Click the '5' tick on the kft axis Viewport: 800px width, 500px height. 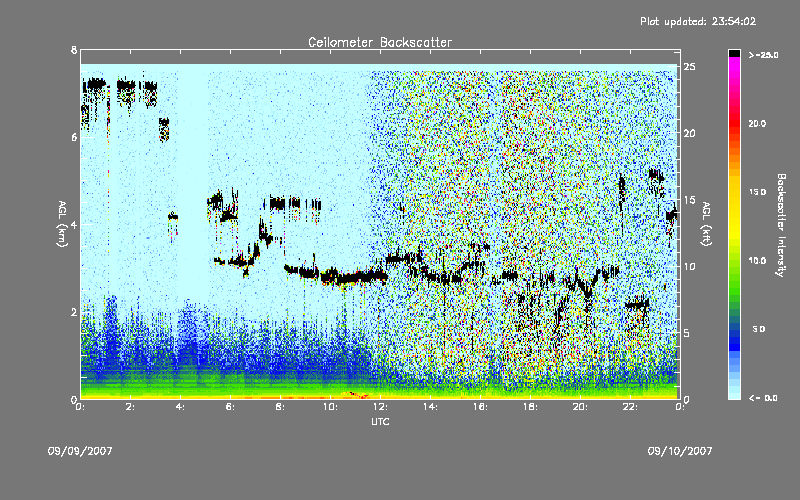[x=687, y=333]
